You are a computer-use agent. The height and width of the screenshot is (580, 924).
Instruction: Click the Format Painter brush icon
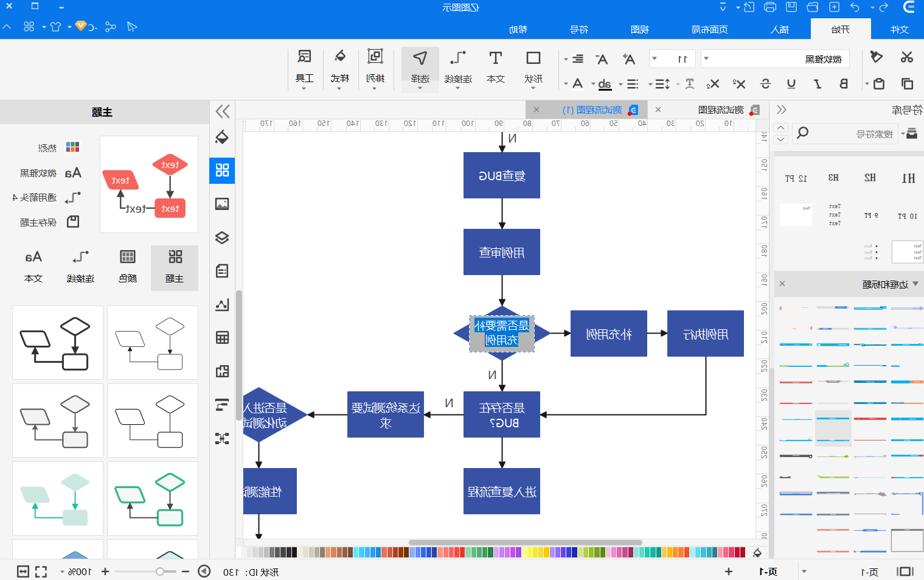click(x=876, y=57)
